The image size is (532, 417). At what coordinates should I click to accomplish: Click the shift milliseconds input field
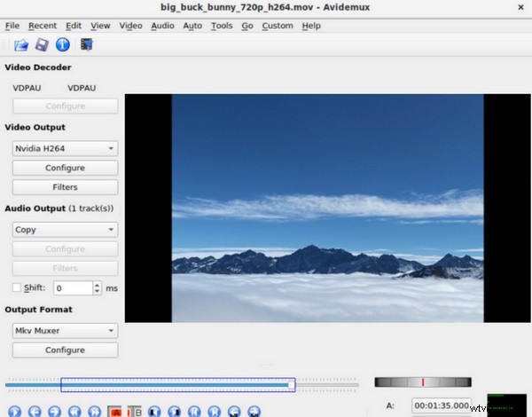coord(74,288)
